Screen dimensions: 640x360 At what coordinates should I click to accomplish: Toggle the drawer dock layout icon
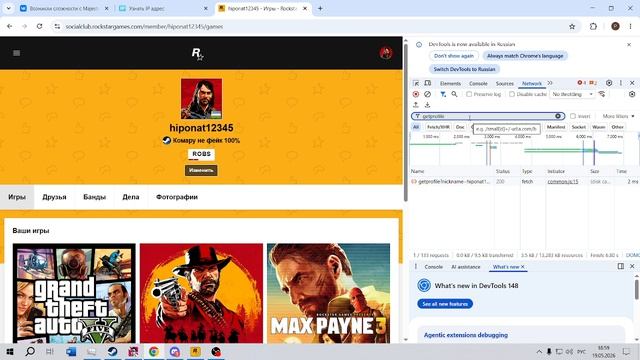coord(620,266)
